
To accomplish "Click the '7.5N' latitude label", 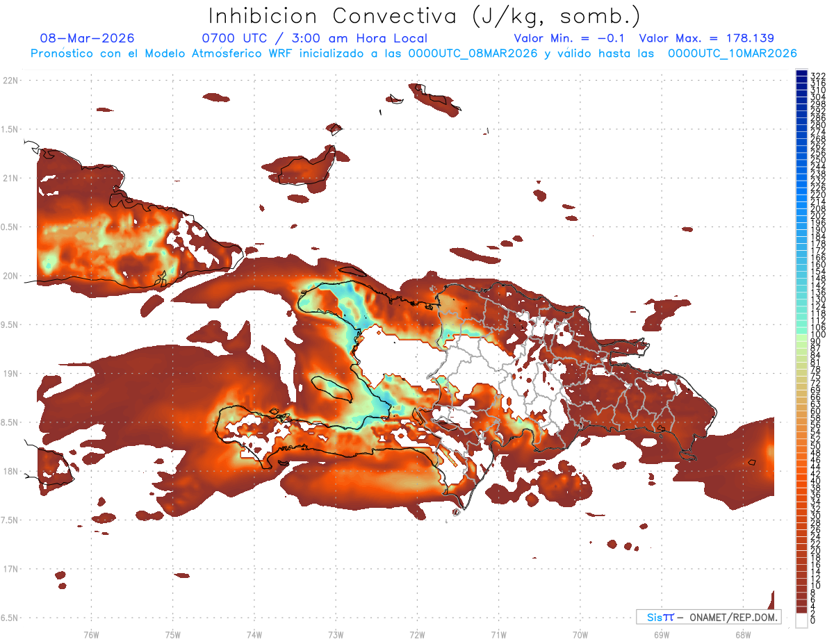I will 9,520.
